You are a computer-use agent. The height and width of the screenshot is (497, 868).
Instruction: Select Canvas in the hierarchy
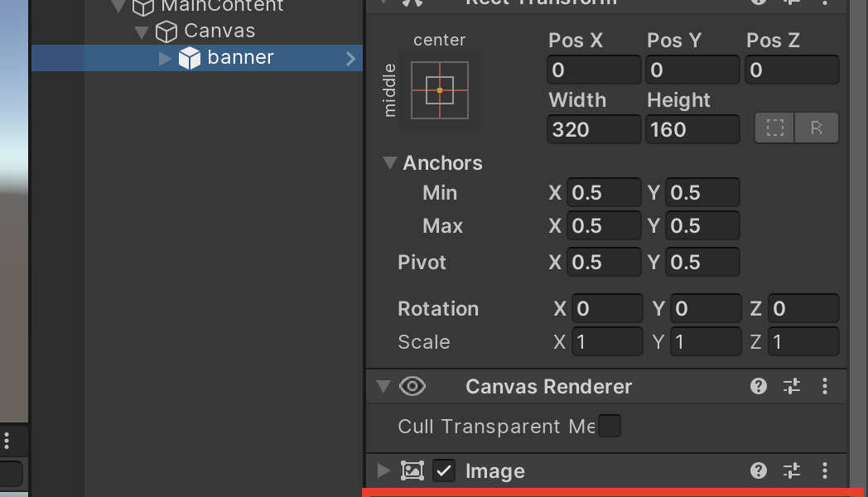pos(219,31)
